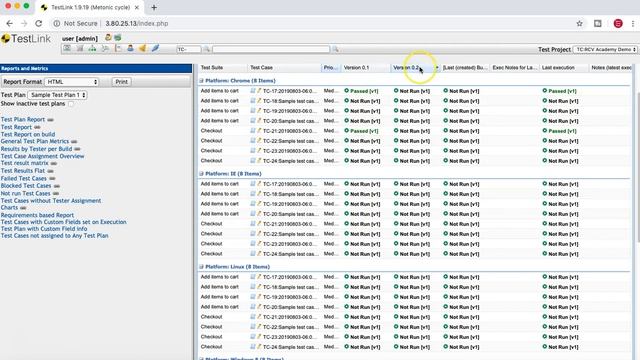Open Test Cases without Tester Assignment link
Viewport: 640px width, 360px height.
[x=51, y=201]
